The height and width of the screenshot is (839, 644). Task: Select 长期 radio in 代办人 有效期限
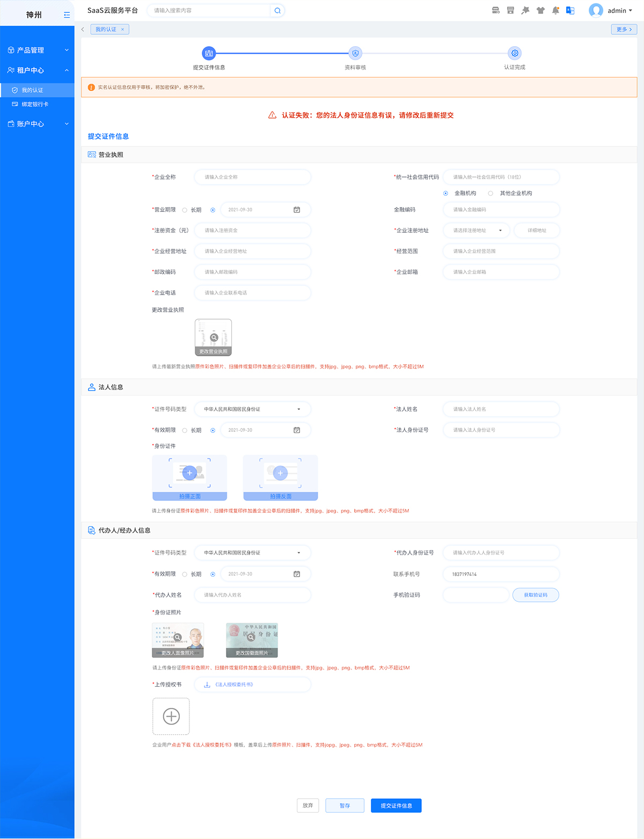coord(185,575)
